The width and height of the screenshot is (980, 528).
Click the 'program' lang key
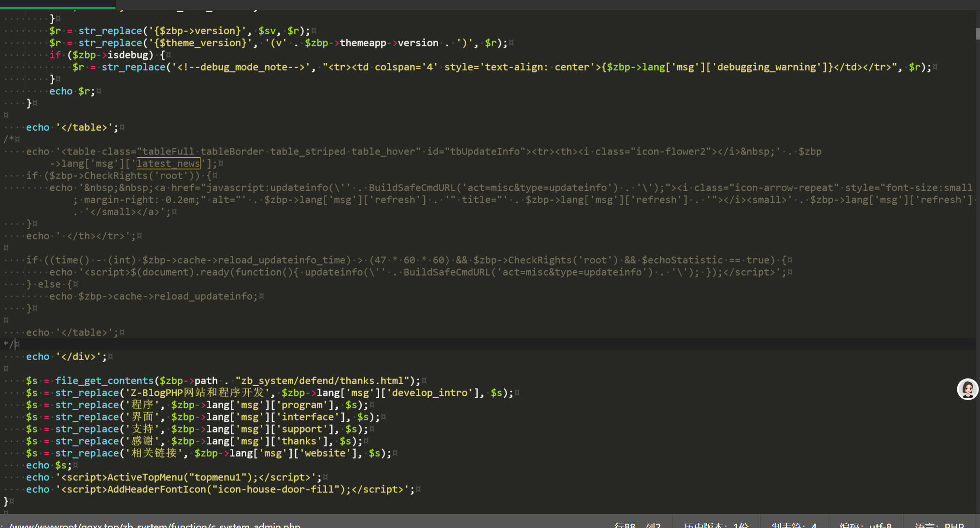coord(302,405)
